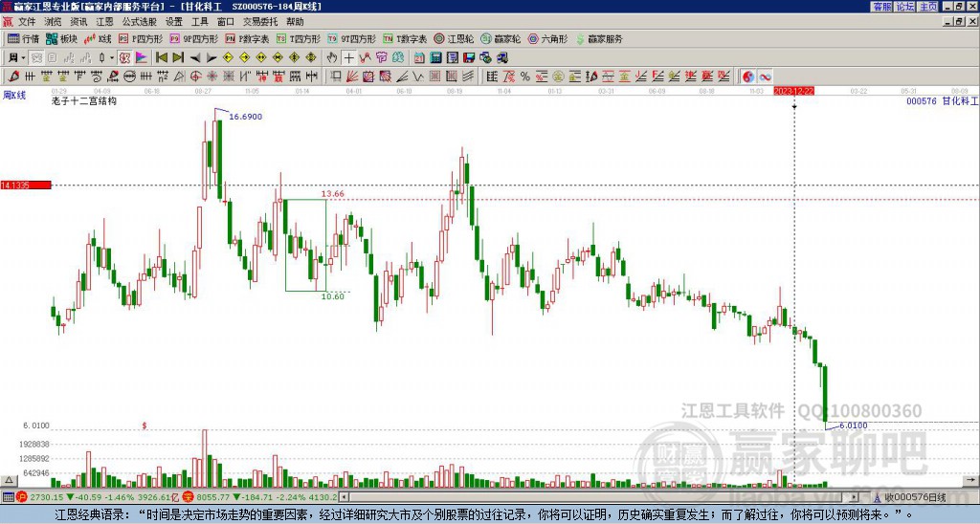
Task: Click the 板块 toolbar button
Action: pyautogui.click(x=62, y=38)
